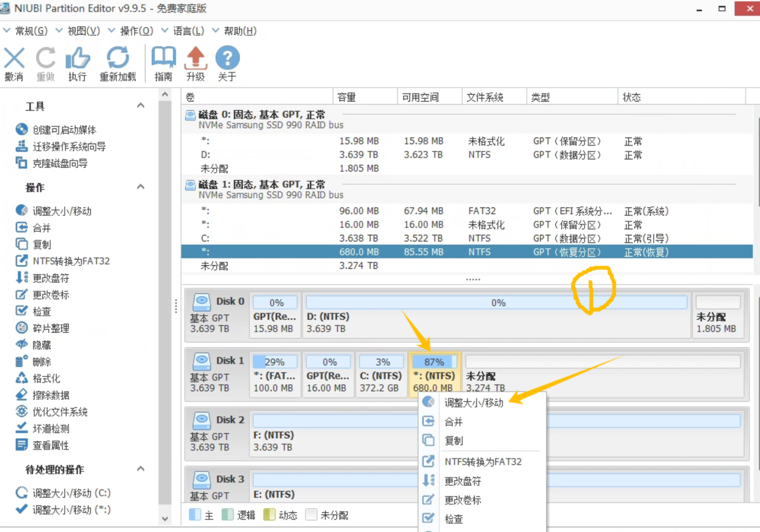Select 检查 in the context menu
Image resolution: width=760 pixels, height=532 pixels.
pos(482,519)
